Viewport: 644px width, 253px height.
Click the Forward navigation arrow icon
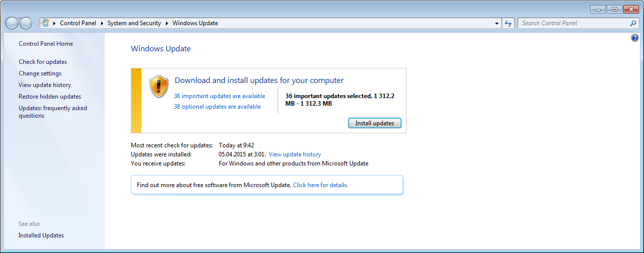[x=26, y=23]
